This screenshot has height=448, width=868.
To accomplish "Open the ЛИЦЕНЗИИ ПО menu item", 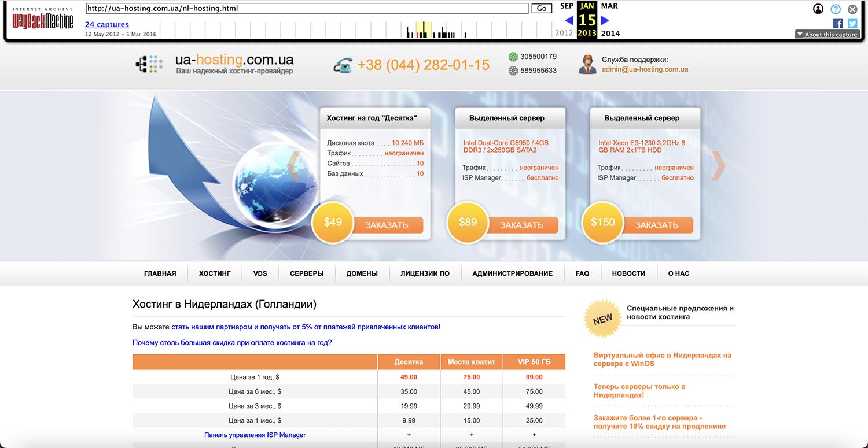I will [x=425, y=273].
